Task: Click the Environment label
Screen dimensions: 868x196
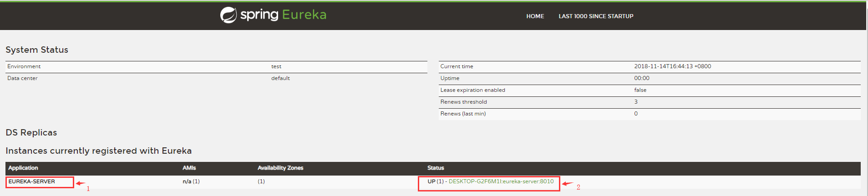Action: coord(24,66)
